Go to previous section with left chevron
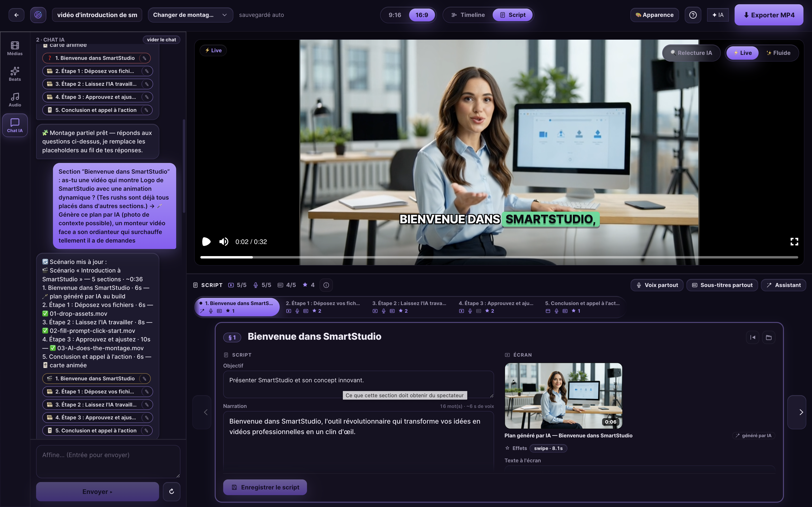812x507 pixels. 202,412
